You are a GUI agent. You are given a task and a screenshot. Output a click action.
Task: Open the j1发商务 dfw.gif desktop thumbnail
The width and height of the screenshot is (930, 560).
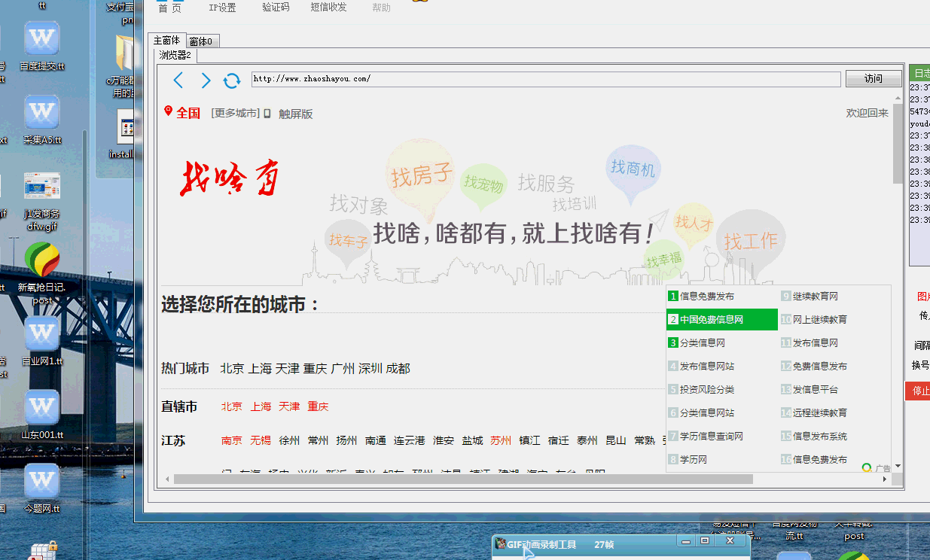42,201
